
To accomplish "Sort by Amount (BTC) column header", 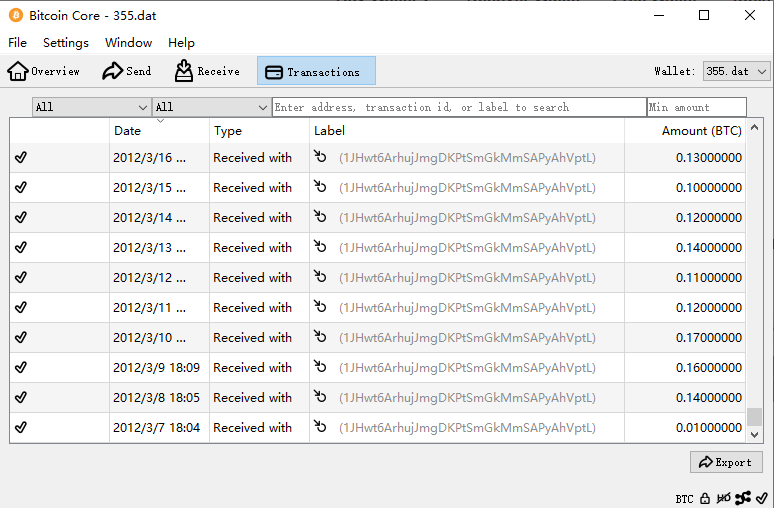I will click(x=700, y=131).
